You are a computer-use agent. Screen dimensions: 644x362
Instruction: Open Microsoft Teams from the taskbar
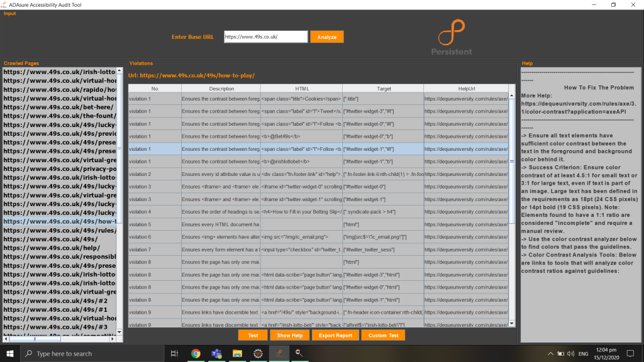[216, 353]
